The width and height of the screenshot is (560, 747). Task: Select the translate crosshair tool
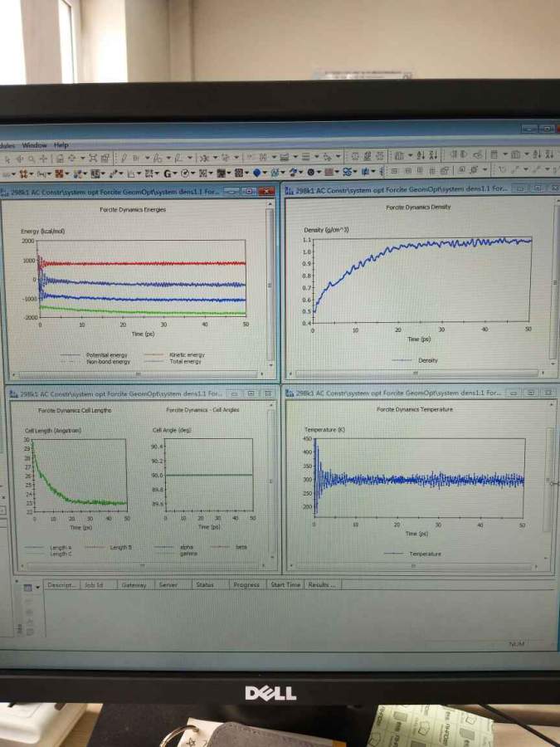click(43, 159)
